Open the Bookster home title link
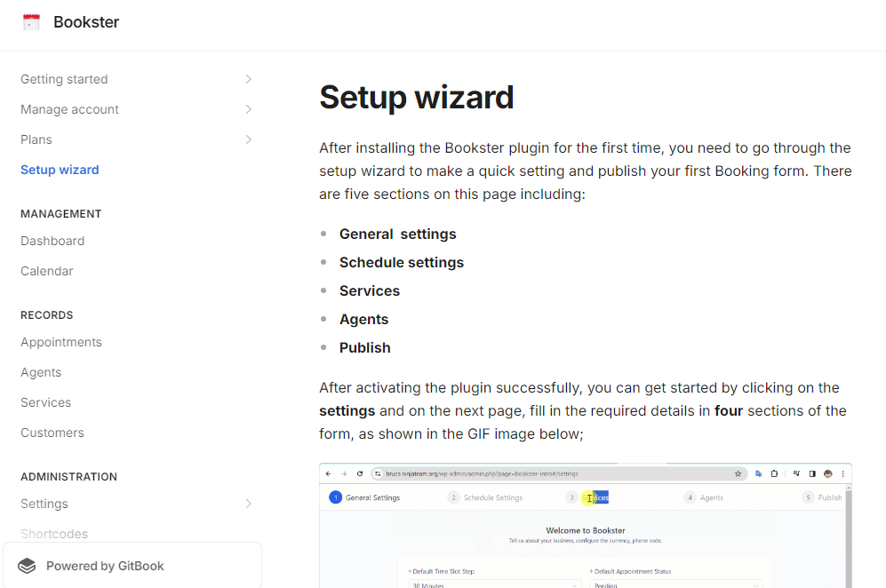Viewport: 886px width, 588px height. coord(86,22)
